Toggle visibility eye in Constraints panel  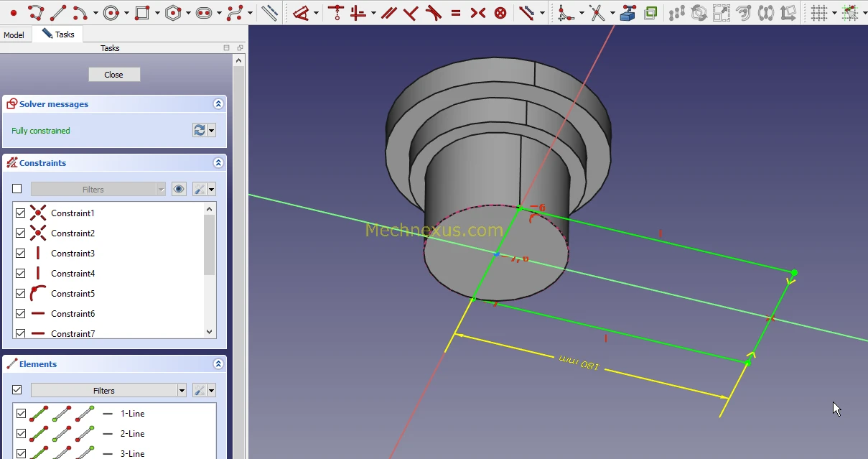tap(179, 190)
